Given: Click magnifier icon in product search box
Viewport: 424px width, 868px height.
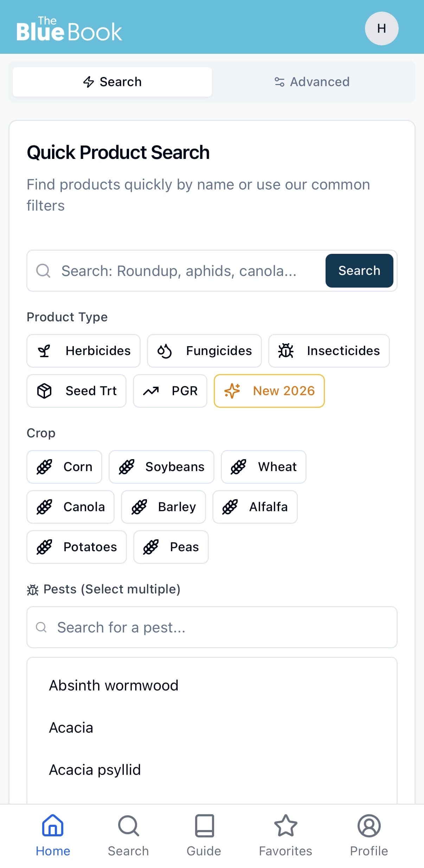Looking at the screenshot, I should click(43, 271).
